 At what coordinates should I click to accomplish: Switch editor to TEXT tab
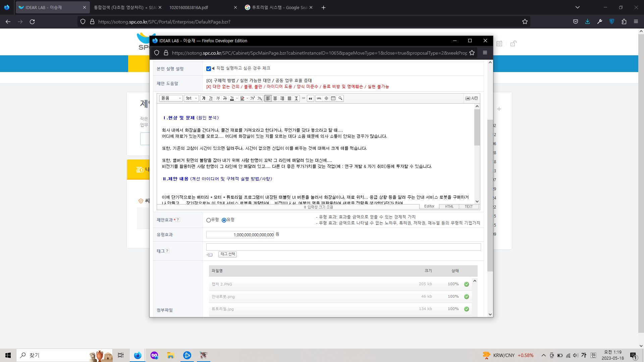pyautogui.click(x=469, y=206)
